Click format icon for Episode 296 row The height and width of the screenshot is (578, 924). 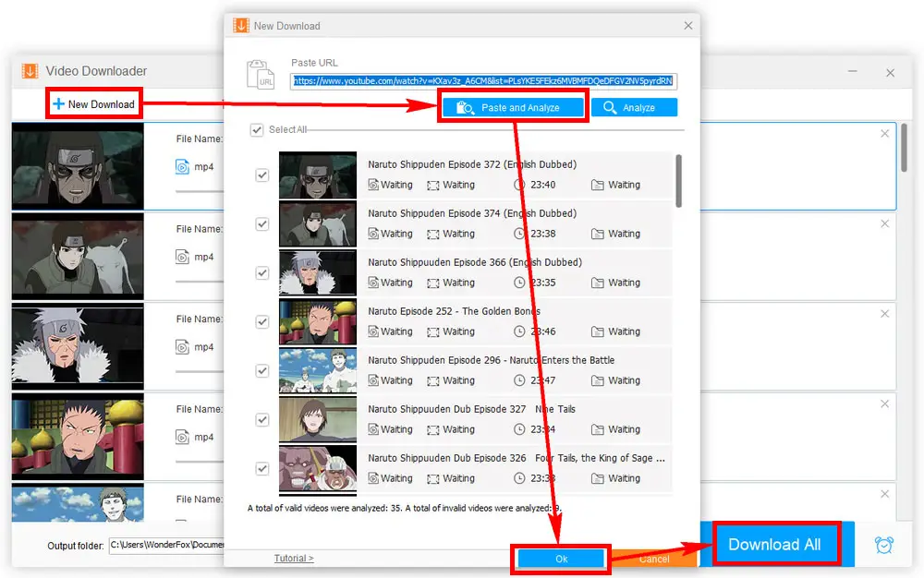point(373,380)
